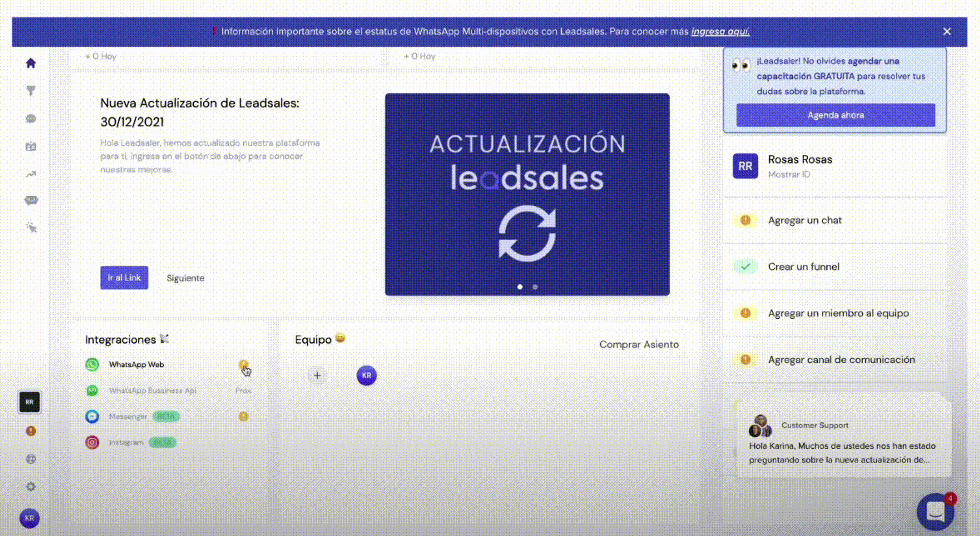Click 'Comprar Asiento' link
The width and height of the screenshot is (980, 536).
[x=639, y=344]
